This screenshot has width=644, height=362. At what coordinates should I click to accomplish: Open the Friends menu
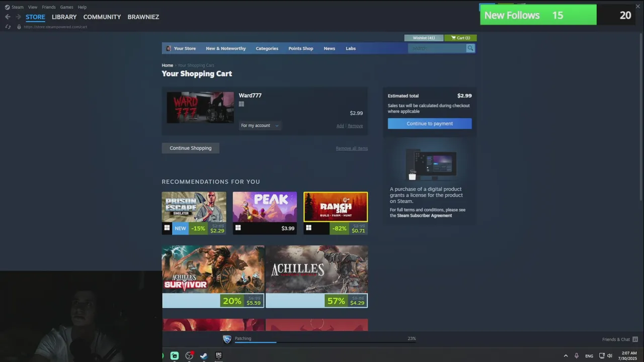pyautogui.click(x=49, y=7)
